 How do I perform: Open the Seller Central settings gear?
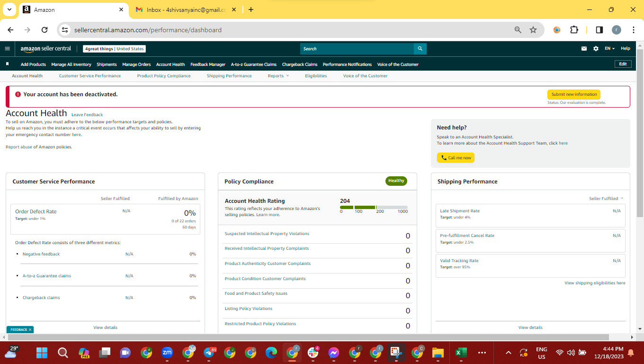pyautogui.click(x=596, y=48)
